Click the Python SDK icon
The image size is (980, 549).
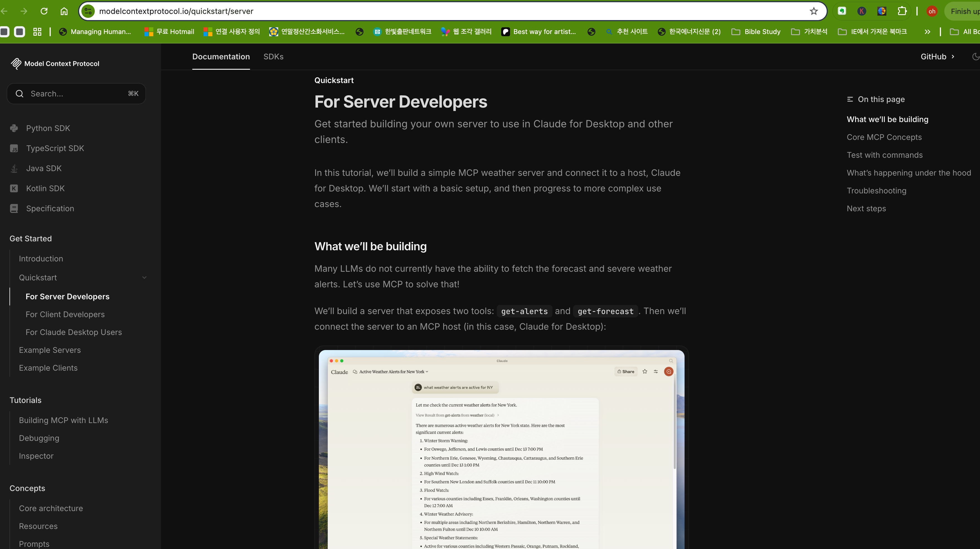point(14,128)
